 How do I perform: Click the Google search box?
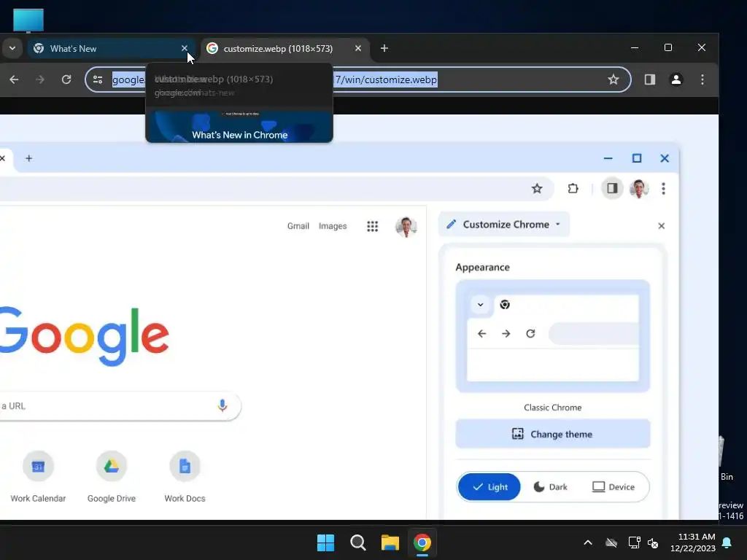pos(119,405)
